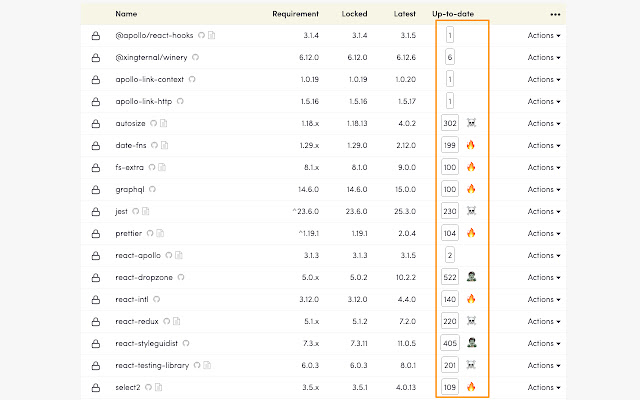
Task: Click the 230 badge in the jest row
Action: pos(450,211)
